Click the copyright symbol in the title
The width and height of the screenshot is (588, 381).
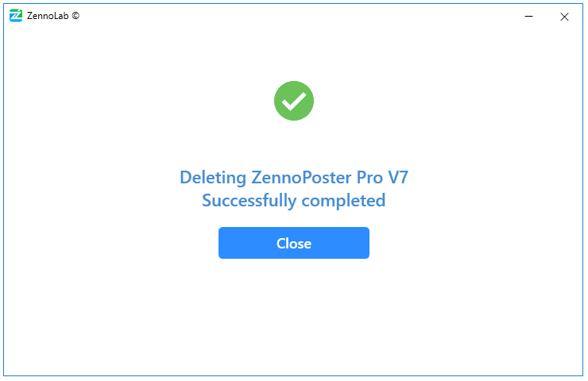click(x=75, y=16)
